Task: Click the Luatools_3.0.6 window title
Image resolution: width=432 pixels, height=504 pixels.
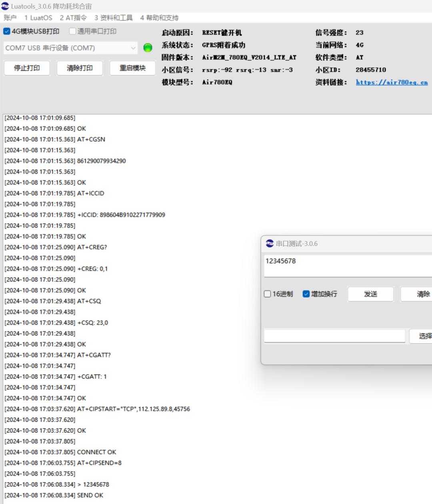Action: [51, 6]
